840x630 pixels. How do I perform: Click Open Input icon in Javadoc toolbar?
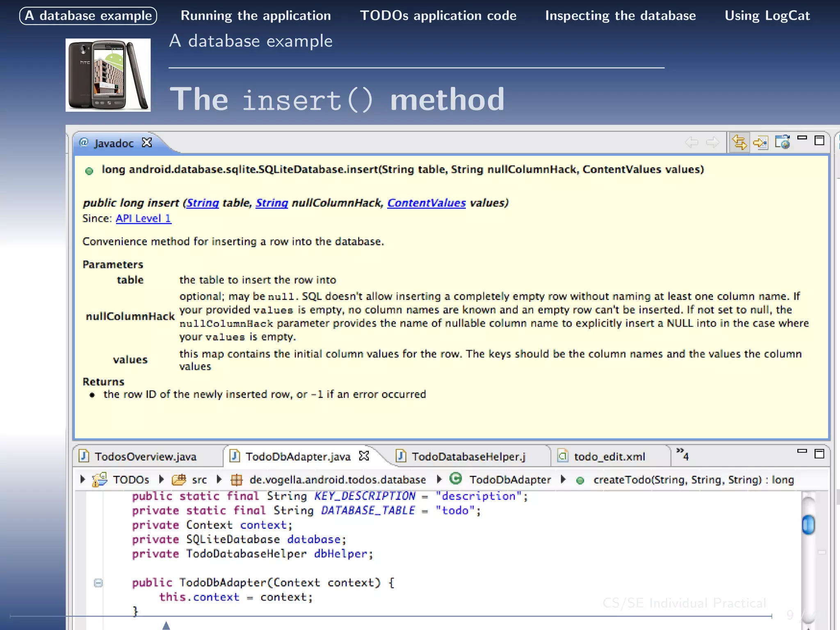pyautogui.click(x=760, y=142)
